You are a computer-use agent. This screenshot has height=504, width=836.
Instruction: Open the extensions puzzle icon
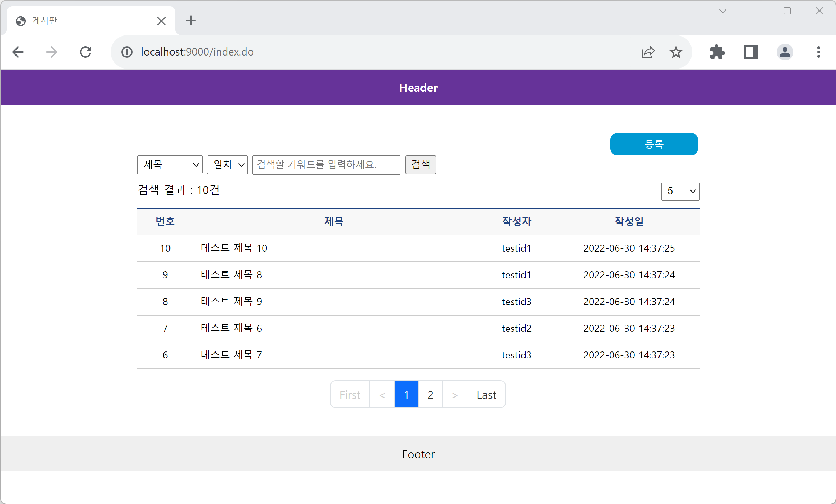point(717,52)
